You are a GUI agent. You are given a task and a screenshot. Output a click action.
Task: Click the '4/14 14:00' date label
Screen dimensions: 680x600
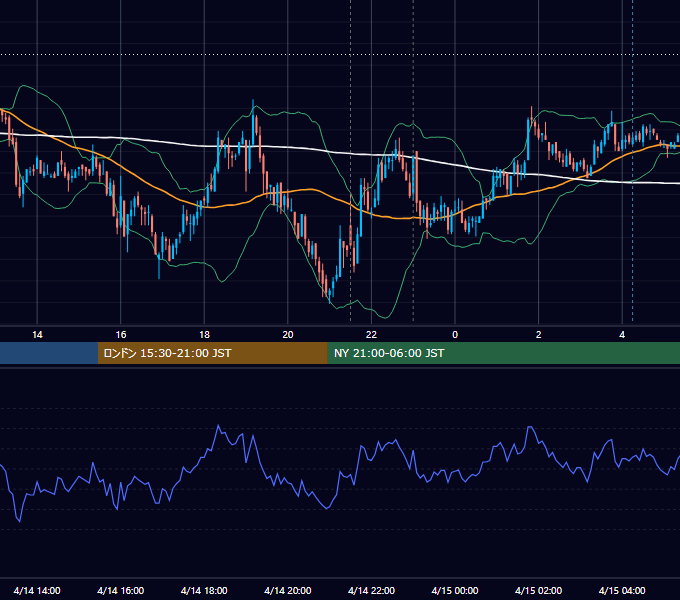[x=37, y=590]
